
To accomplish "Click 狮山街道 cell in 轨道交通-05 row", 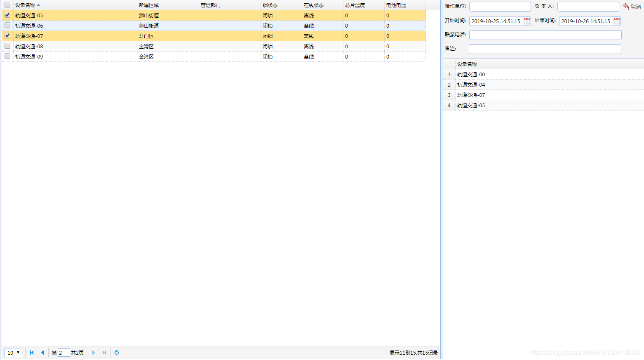I will [168, 16].
